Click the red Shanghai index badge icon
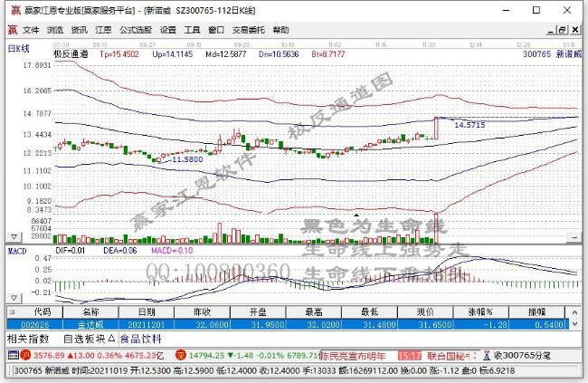 (x=25, y=355)
